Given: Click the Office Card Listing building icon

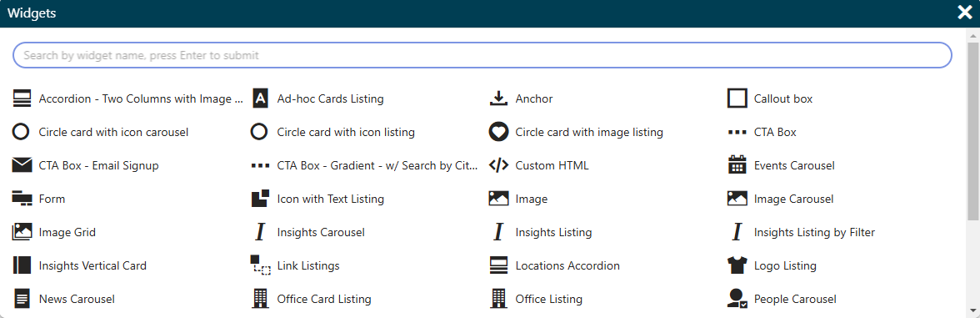Looking at the screenshot, I should click(260, 299).
